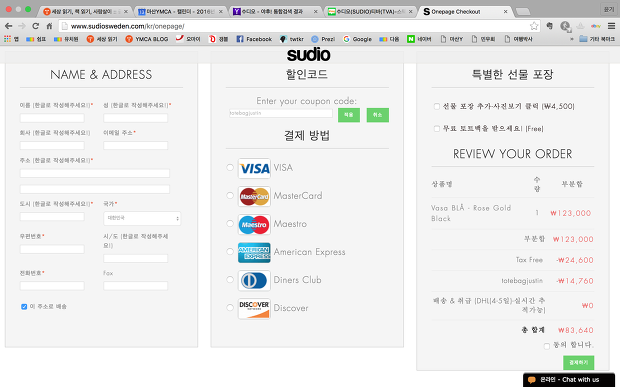Open the YMCA BLOG bookmark
The height and width of the screenshot is (387, 620).
click(147, 39)
